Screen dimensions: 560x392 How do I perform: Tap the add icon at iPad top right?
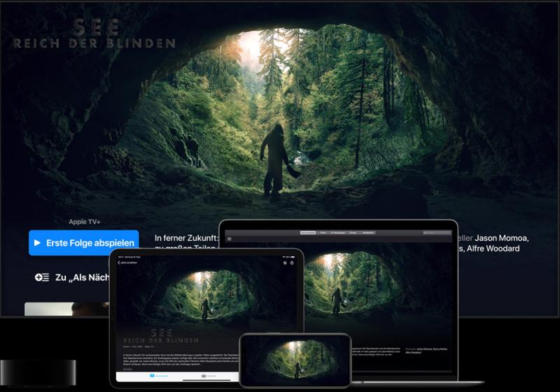[285, 263]
